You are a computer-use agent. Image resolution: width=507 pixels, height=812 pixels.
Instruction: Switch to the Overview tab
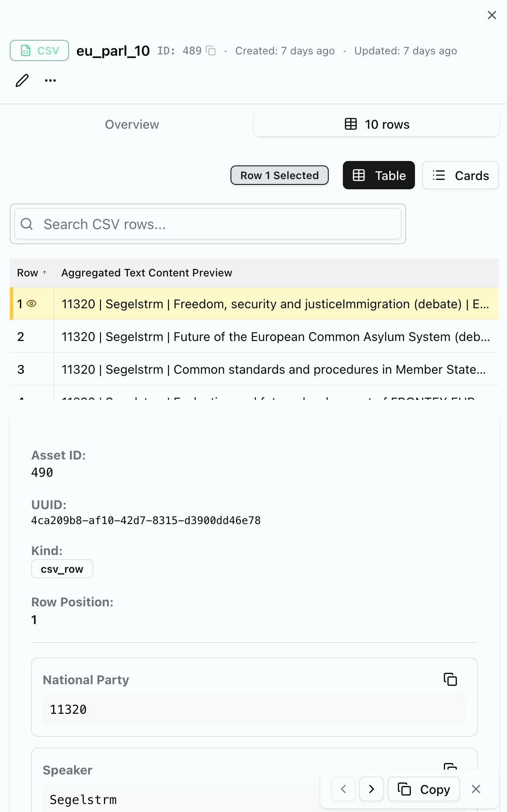[x=132, y=125]
